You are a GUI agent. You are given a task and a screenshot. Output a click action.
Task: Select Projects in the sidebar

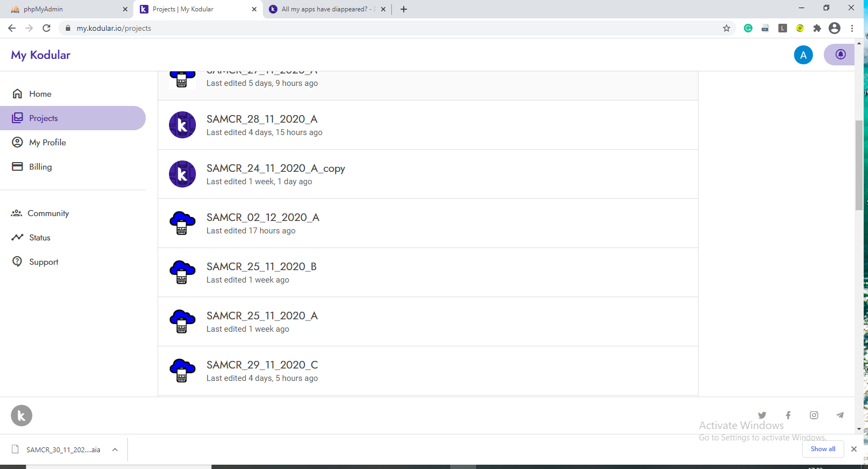pos(73,118)
